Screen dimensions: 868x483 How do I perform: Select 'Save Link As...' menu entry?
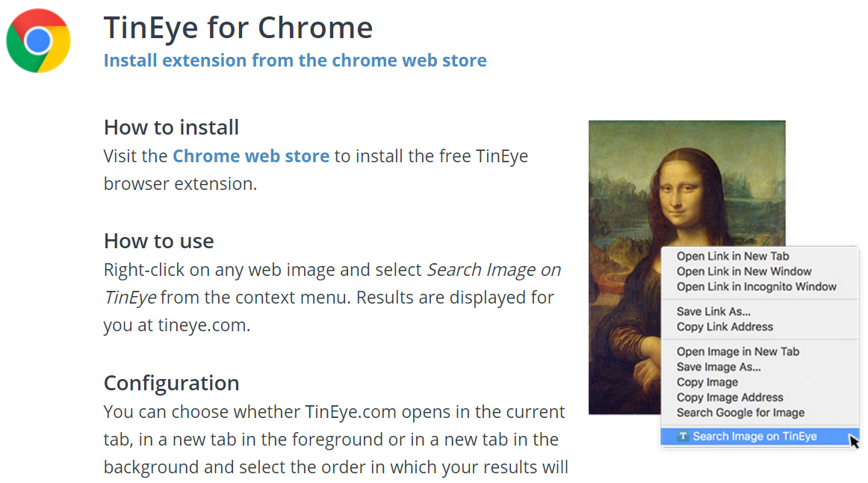[x=713, y=312]
